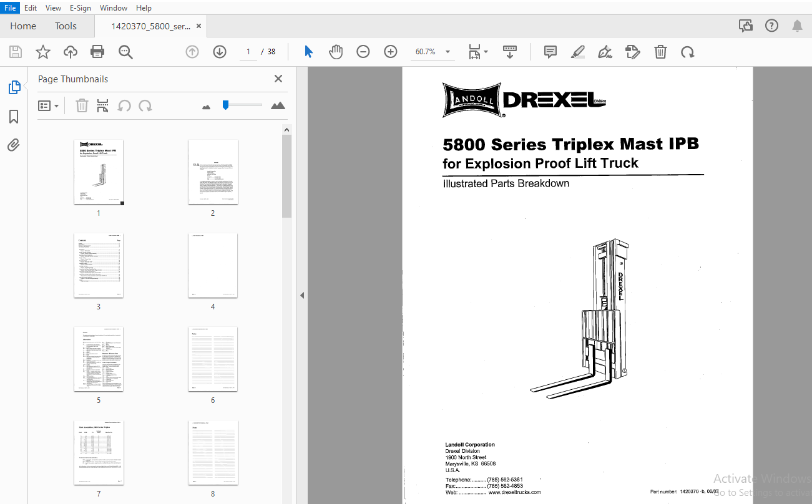Select page 2 thumbnail
Screen dimensions: 812x504
tap(213, 172)
